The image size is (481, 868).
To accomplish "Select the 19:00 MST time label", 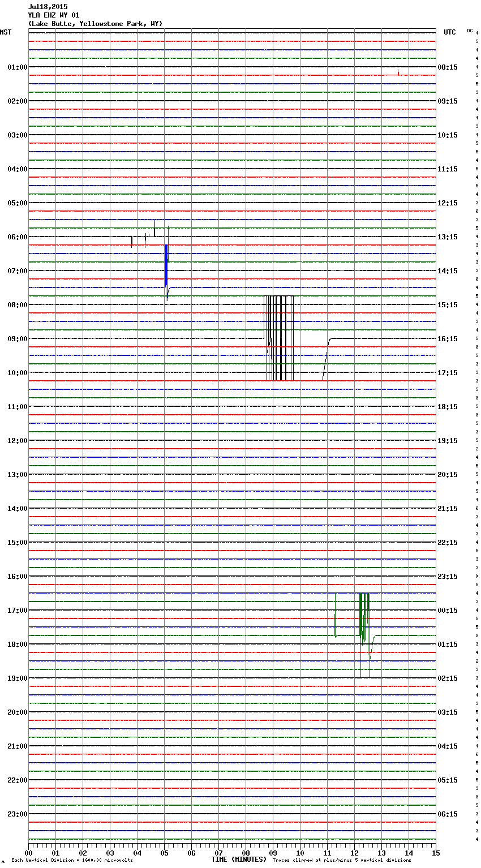I will 17,678.
